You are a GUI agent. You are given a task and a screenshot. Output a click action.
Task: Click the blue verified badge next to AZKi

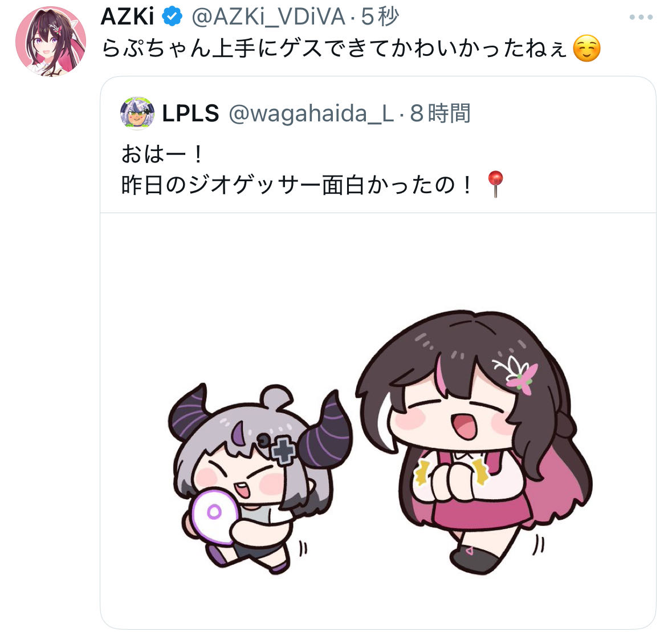click(172, 17)
